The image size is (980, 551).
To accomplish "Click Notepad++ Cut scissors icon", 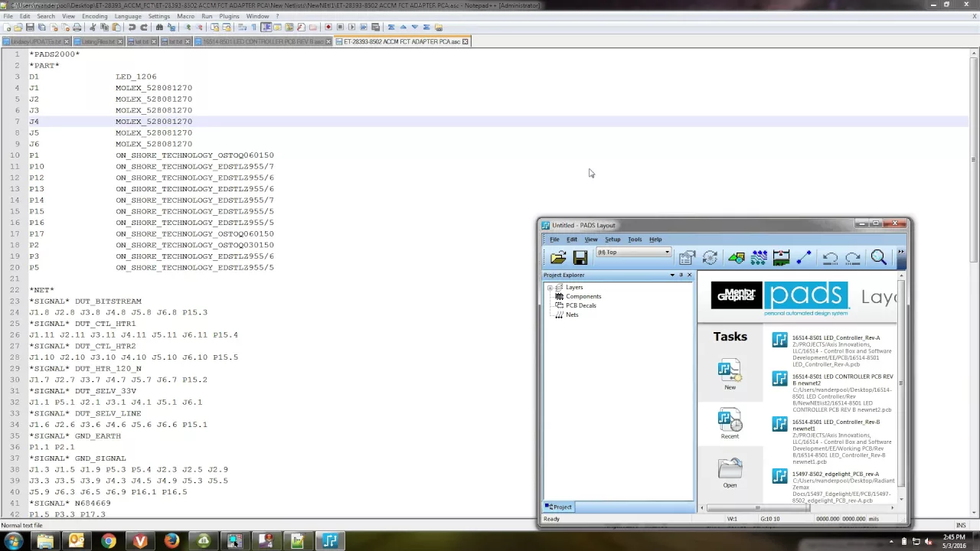I will point(92,28).
